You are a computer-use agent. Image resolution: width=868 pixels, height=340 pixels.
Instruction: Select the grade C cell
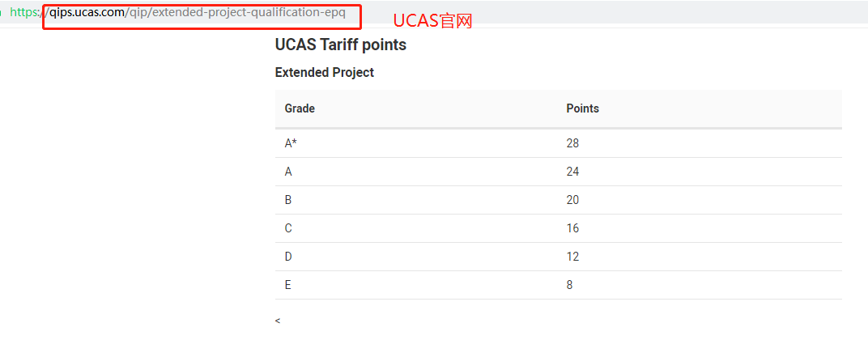click(288, 228)
